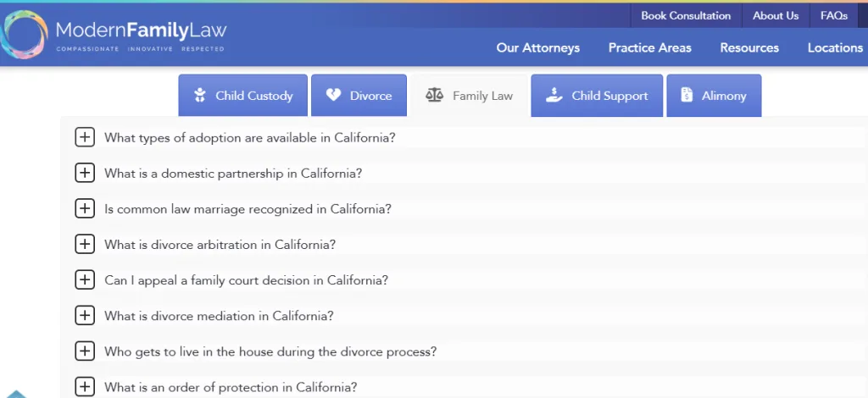Click the hand with dollar Child Support icon
Viewport: 868px width, 398px height.
pyautogui.click(x=554, y=96)
